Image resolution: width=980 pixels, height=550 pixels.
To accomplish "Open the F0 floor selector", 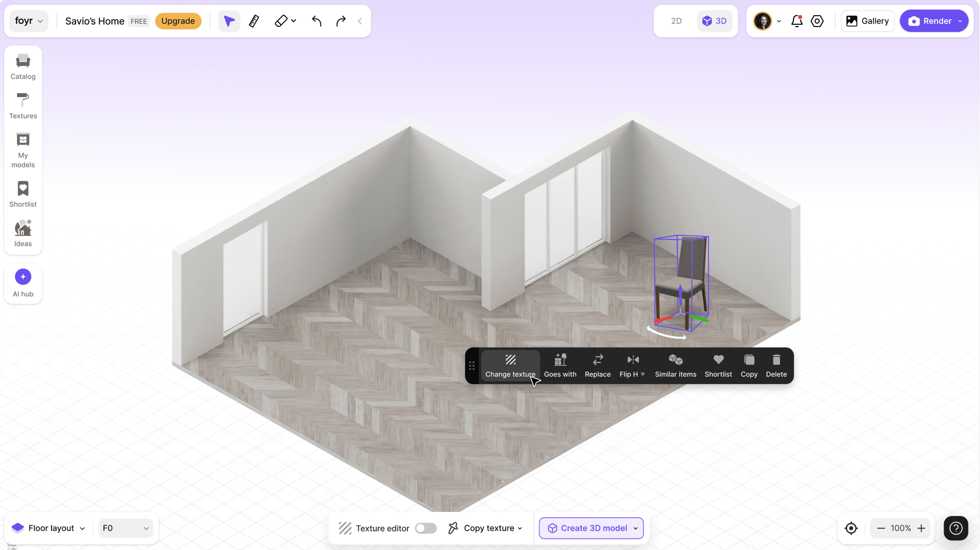I will 125,528.
